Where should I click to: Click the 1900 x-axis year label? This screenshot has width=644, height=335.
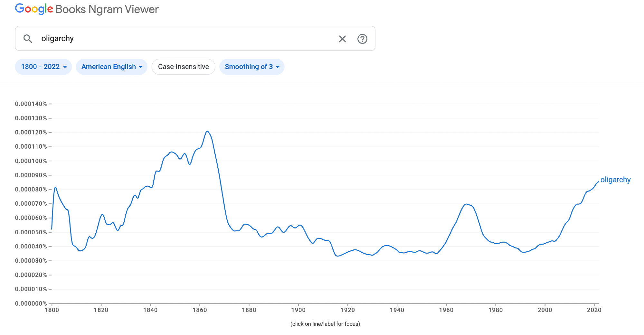coord(298,310)
